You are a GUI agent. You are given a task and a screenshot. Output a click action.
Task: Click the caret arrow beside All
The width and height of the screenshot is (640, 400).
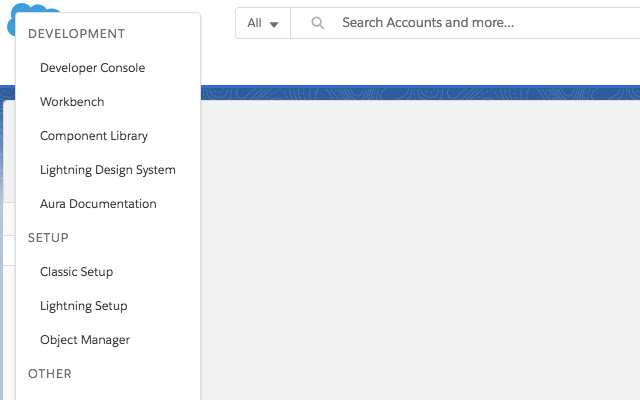point(274,23)
